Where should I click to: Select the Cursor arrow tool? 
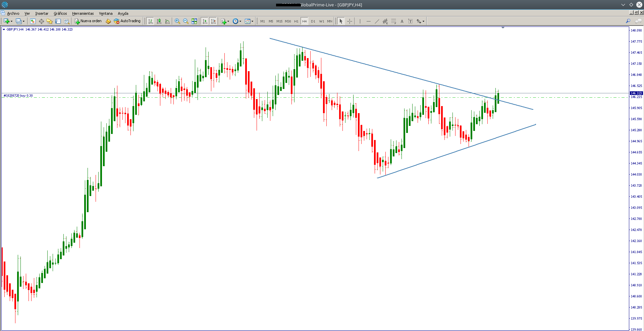(x=341, y=21)
